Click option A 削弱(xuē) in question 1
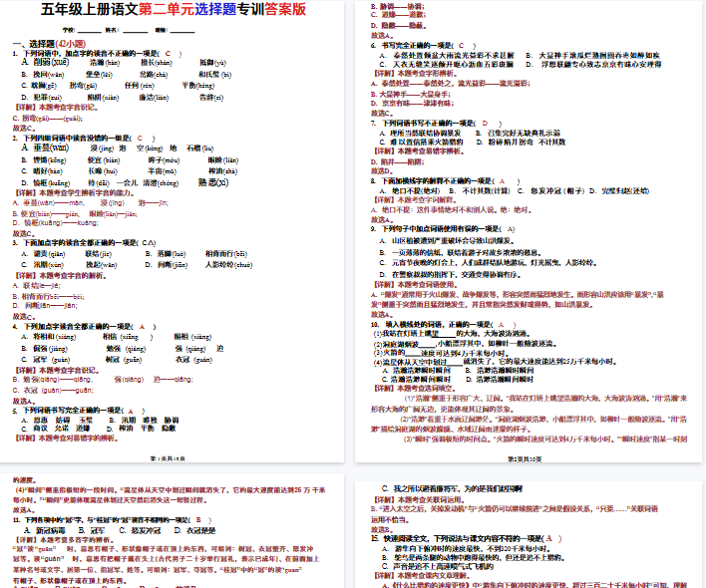 pyautogui.click(x=45, y=62)
